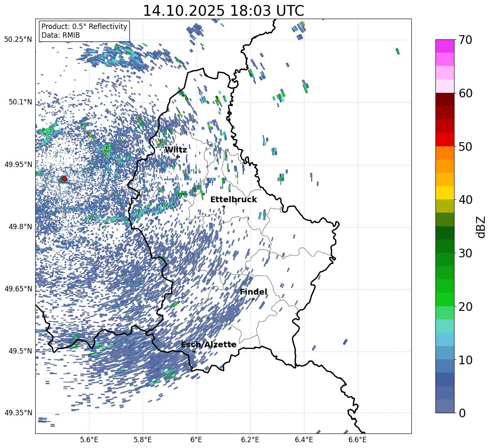The height and width of the screenshot is (448, 491).
Task: Click the colorbar 70 tick label
Action: (x=466, y=40)
